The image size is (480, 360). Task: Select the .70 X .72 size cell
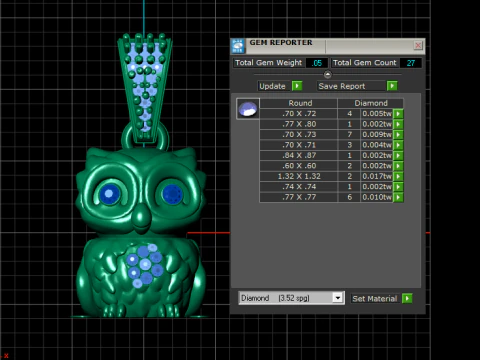(299, 114)
